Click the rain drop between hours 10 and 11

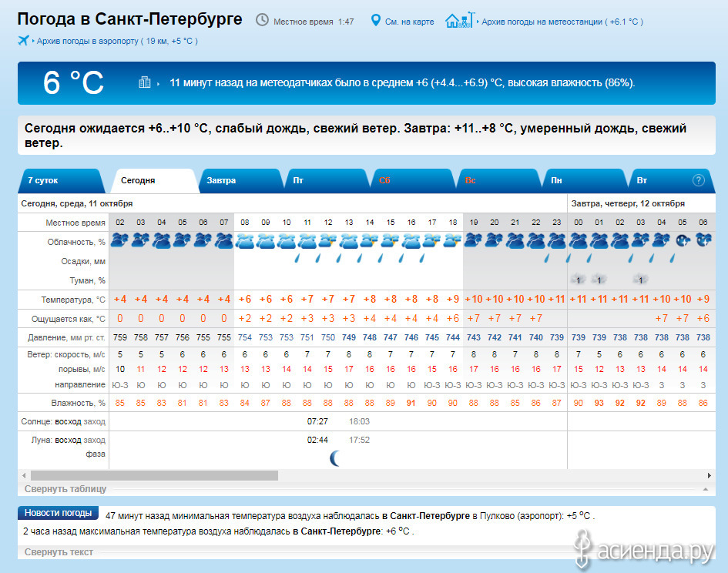point(297,258)
